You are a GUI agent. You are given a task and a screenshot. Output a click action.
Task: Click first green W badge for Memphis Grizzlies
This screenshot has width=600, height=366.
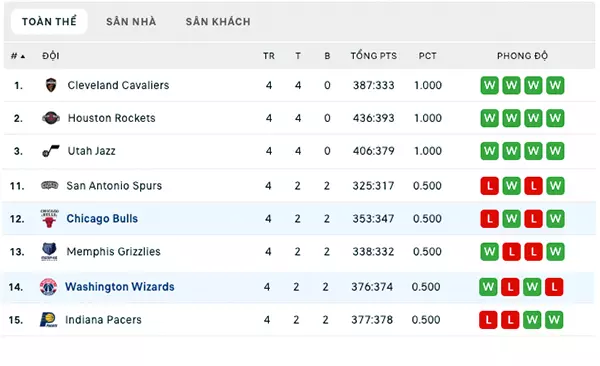pos(490,252)
